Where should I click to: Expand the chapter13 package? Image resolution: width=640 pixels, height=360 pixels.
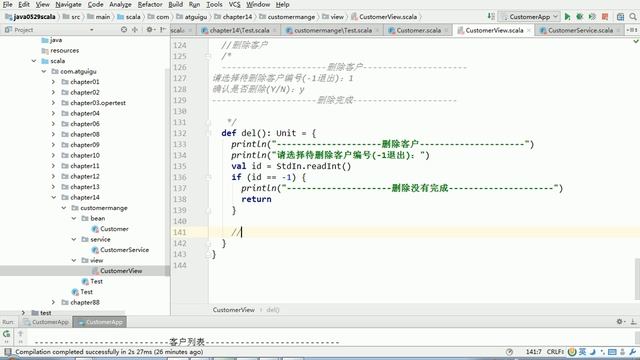[x=53, y=187]
